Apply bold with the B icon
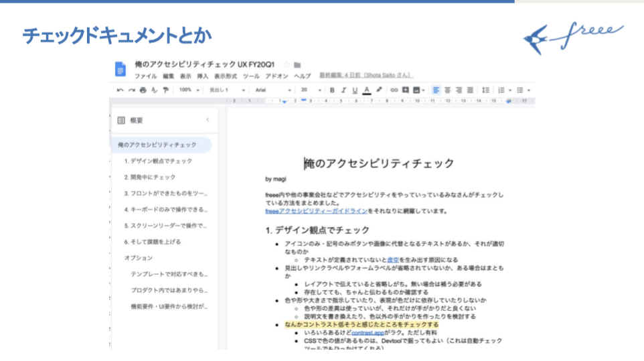 point(331,90)
